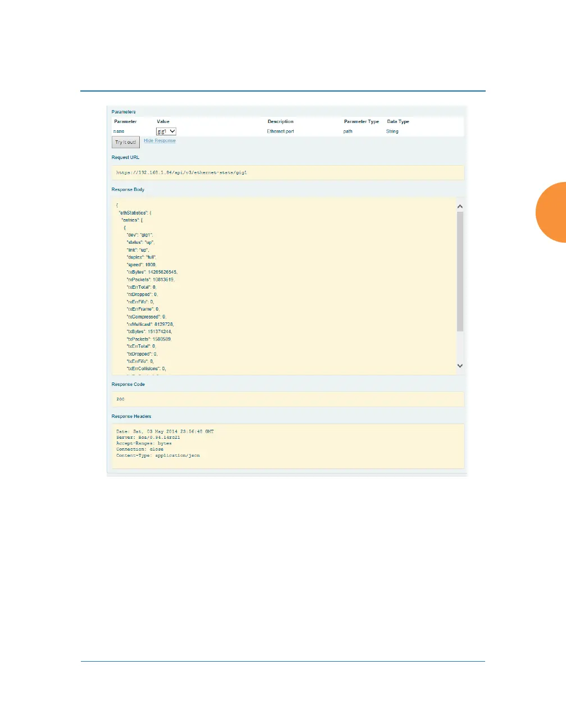Click the Response Body heading
This screenshot has height=728, width=566.
point(128,190)
